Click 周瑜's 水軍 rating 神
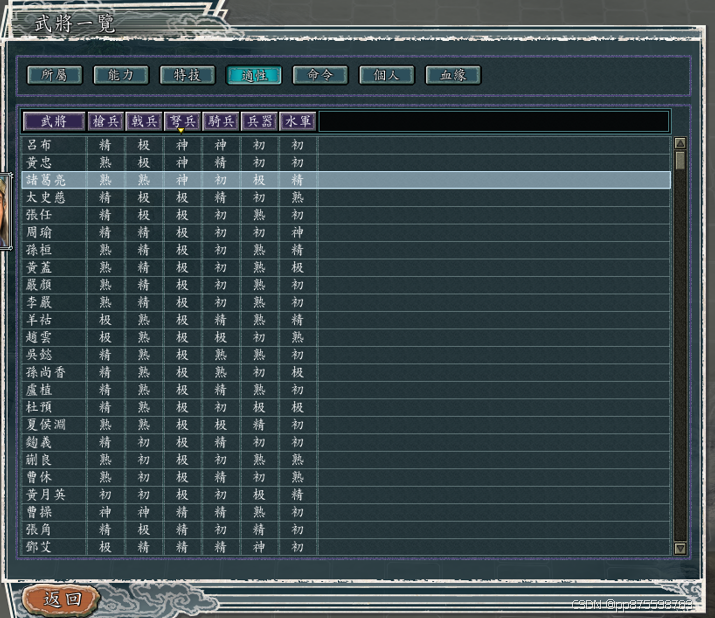Viewport: 715px width, 618px height. [x=297, y=233]
